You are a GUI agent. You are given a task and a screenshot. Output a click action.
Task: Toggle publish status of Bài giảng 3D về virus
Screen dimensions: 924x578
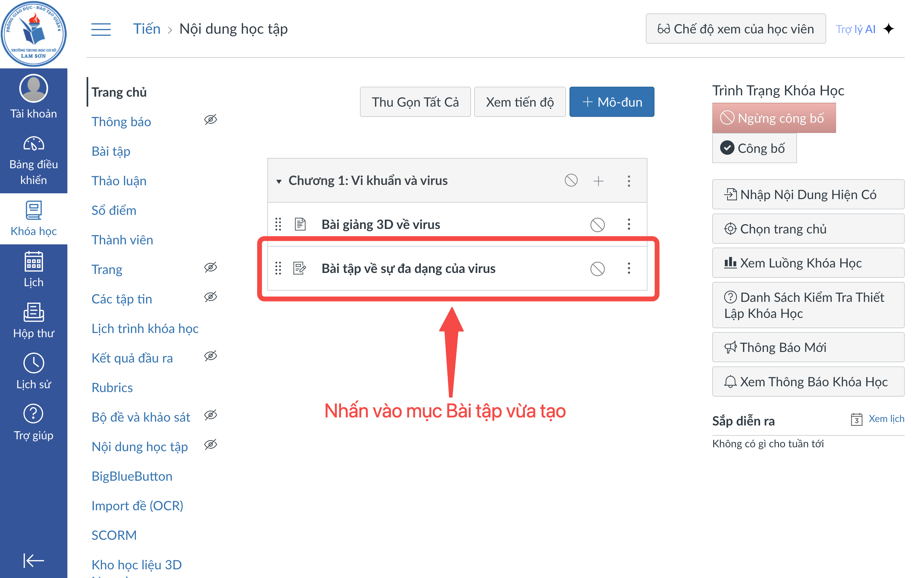point(597,225)
